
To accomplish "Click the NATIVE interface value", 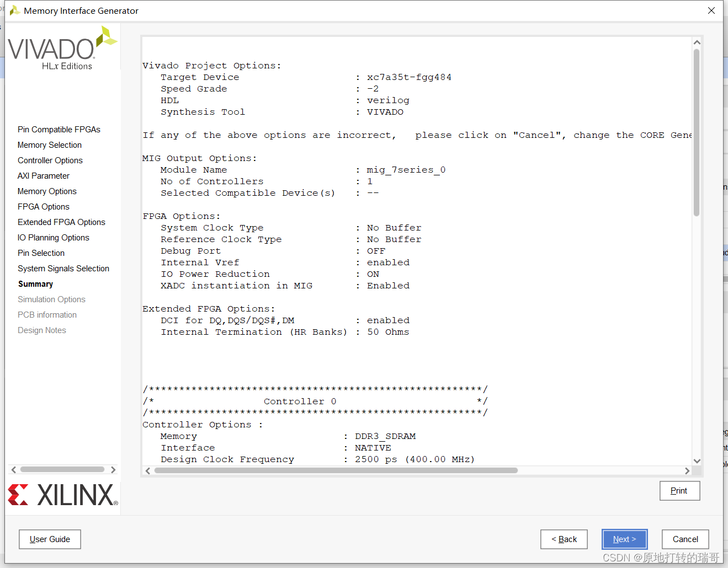I will pyautogui.click(x=373, y=448).
